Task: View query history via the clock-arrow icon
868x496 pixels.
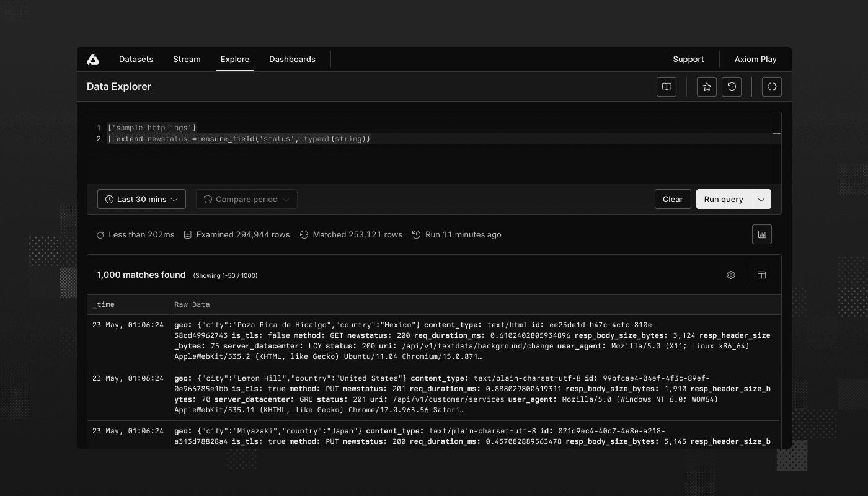Action: coord(732,87)
